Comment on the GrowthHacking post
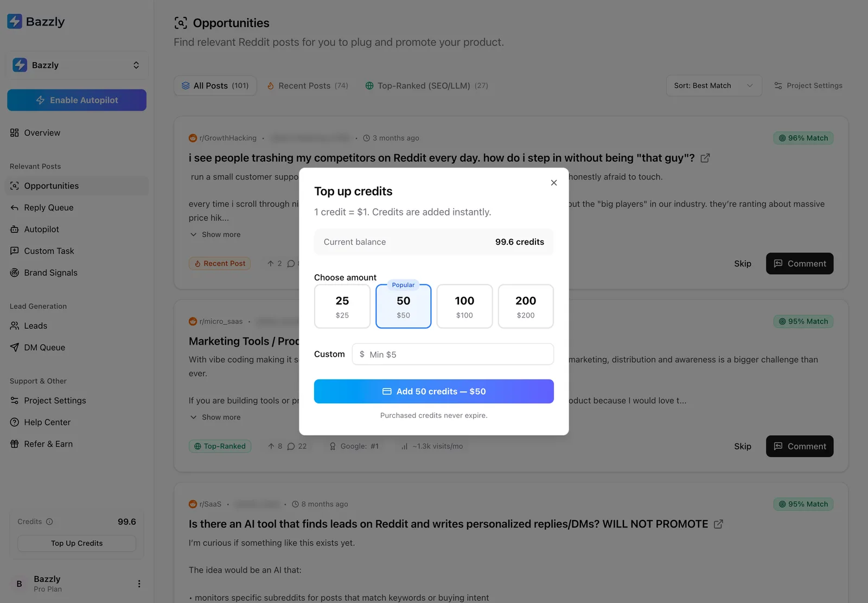Image resolution: width=868 pixels, height=603 pixels. (800, 264)
